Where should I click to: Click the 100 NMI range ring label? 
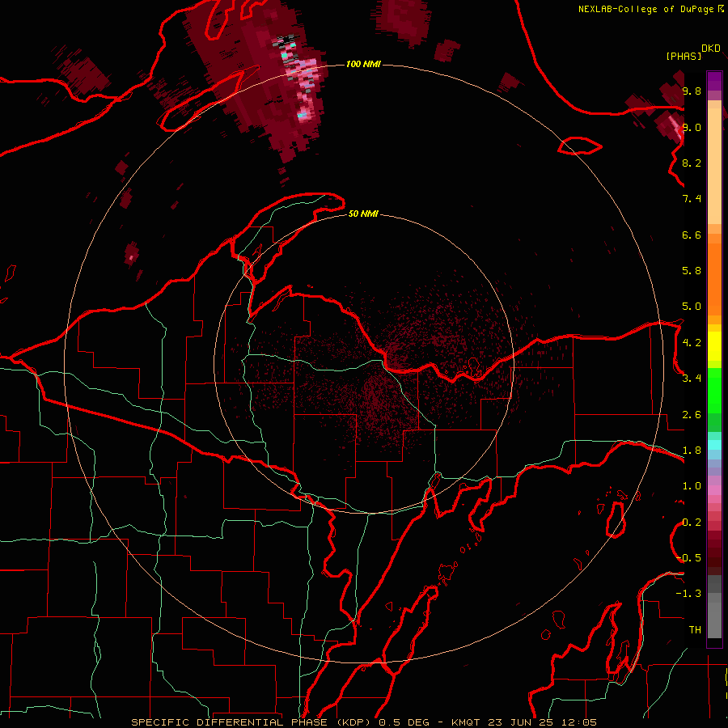363,64
